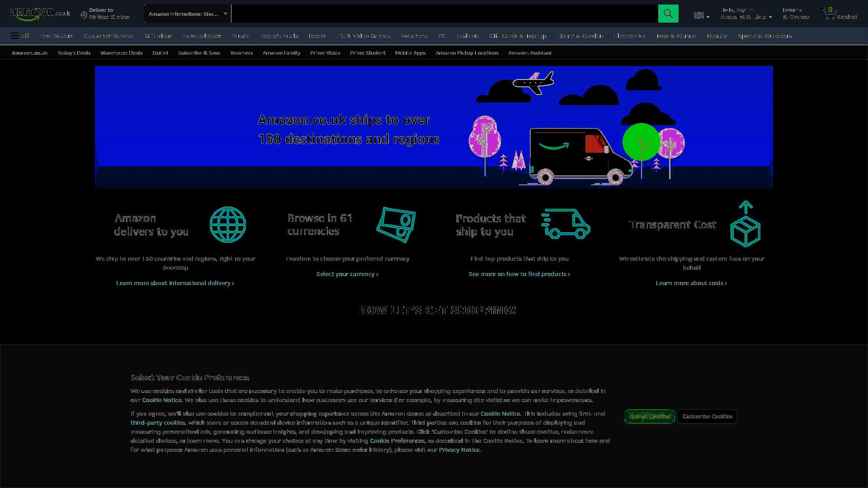The width and height of the screenshot is (868, 488).
Task: Open Gift Cards & Top Up
Action: point(518,36)
